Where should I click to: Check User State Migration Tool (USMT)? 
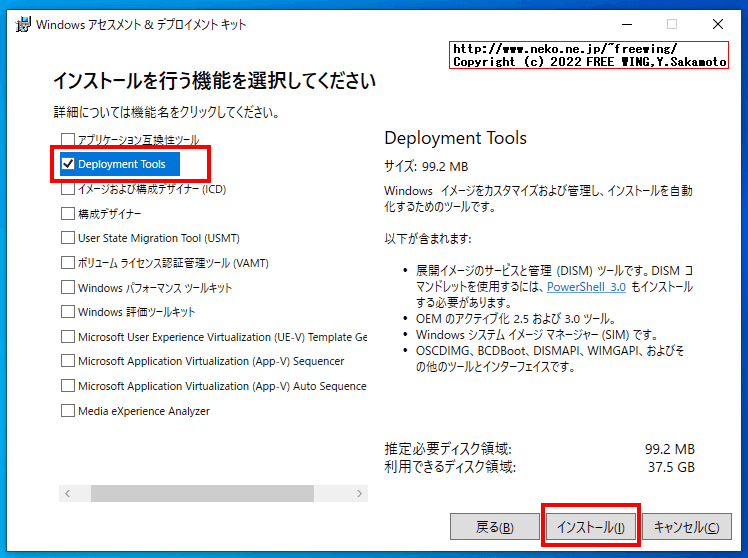[x=68, y=238]
